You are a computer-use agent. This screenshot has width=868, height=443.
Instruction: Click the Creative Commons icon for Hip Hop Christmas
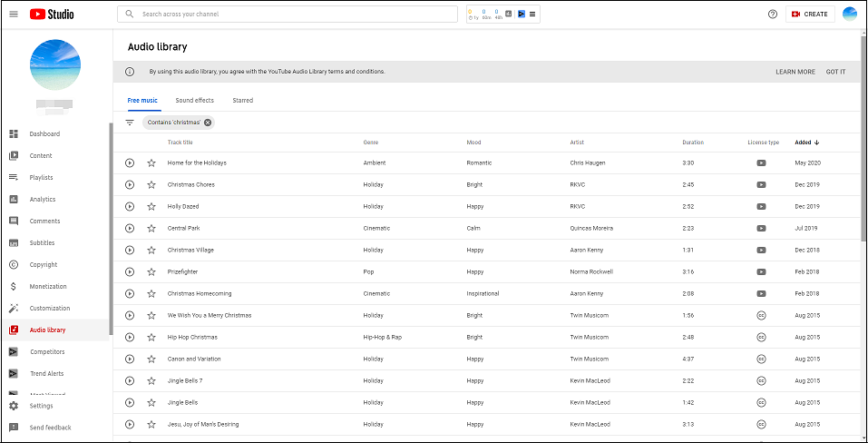pyautogui.click(x=761, y=337)
